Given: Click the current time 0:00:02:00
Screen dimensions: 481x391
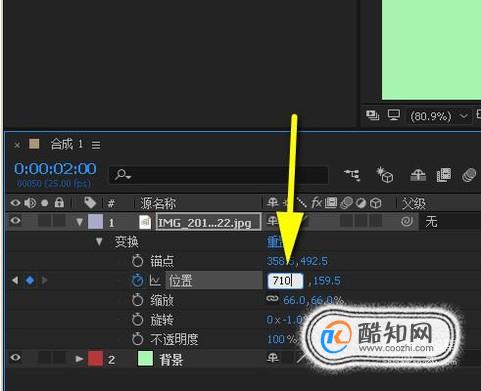Looking at the screenshot, I should 55,169.
